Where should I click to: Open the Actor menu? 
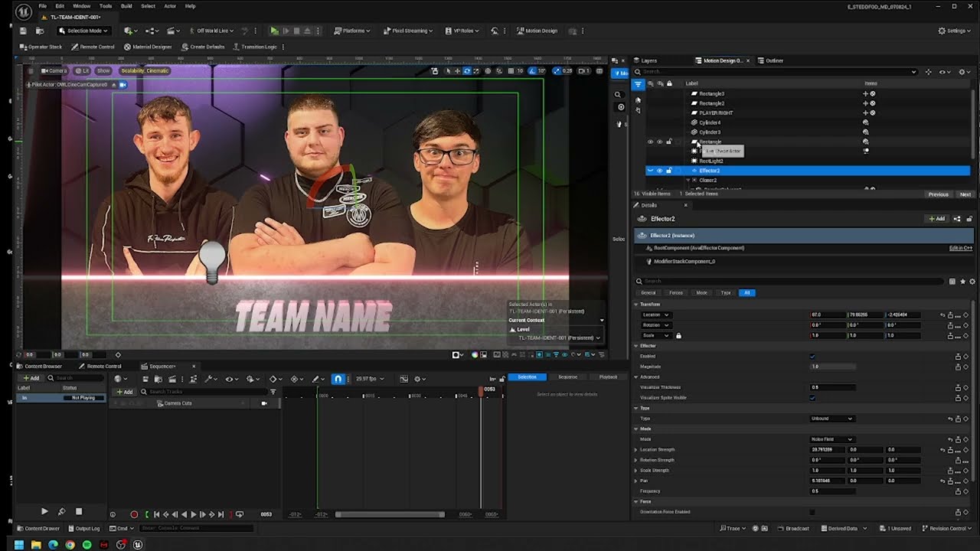tap(170, 6)
